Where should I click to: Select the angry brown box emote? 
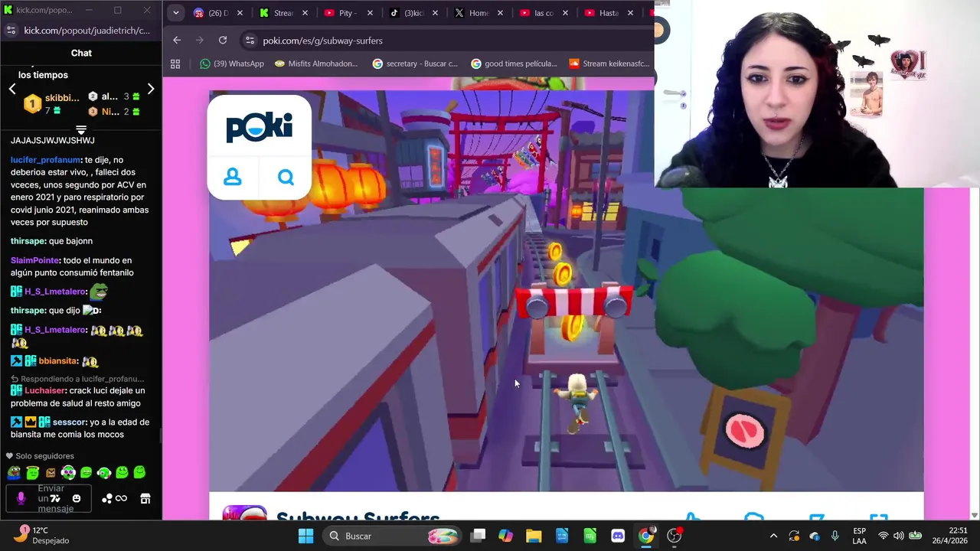click(51, 473)
